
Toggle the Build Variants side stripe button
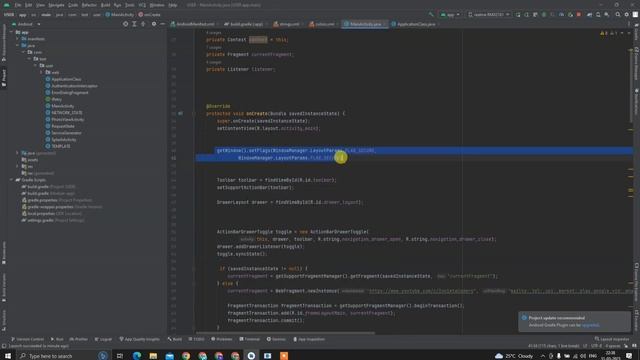4,288
